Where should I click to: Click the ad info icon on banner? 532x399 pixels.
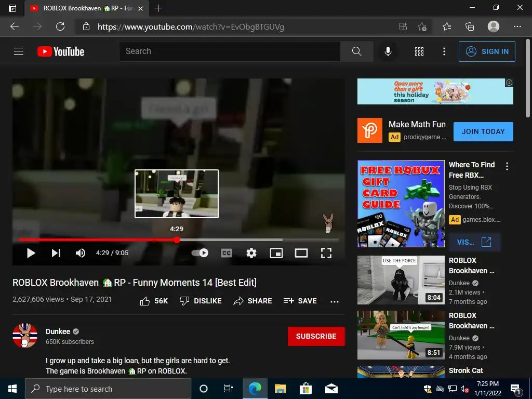click(509, 83)
